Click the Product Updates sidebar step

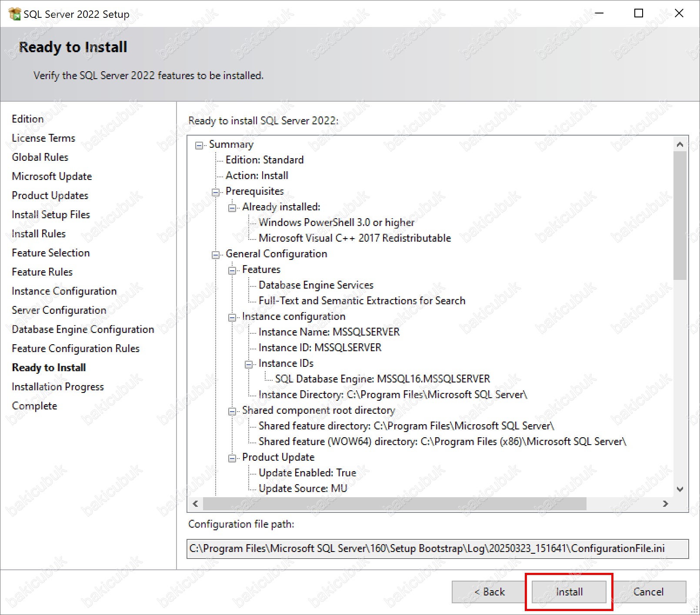pos(50,196)
